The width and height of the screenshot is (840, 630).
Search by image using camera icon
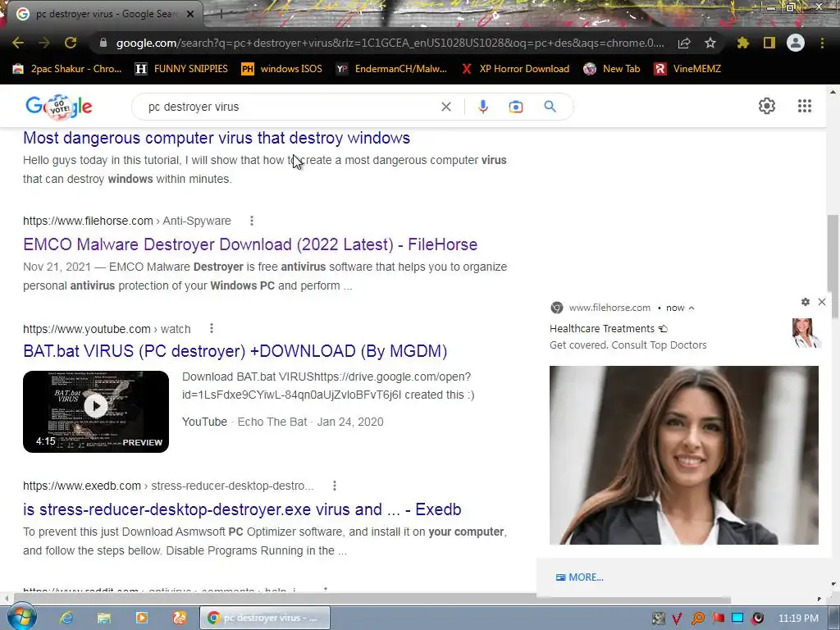pos(516,107)
